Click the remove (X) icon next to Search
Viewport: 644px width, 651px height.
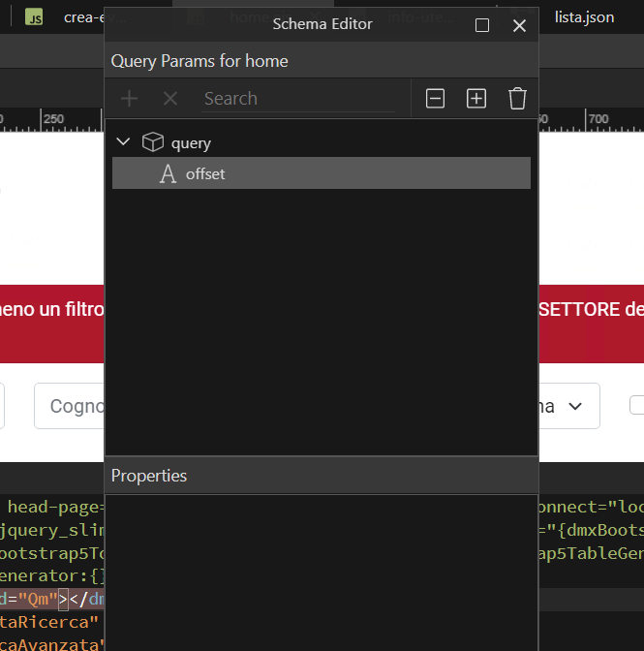click(170, 99)
